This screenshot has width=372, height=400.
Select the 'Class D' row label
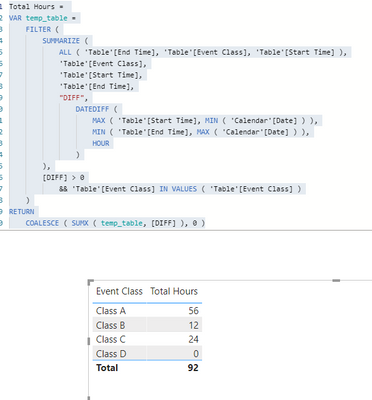pos(111,354)
